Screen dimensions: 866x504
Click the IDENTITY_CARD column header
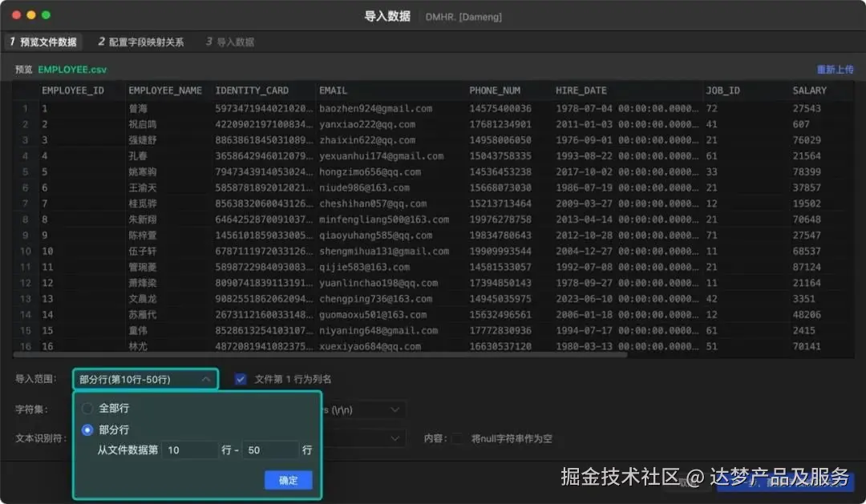pos(252,91)
